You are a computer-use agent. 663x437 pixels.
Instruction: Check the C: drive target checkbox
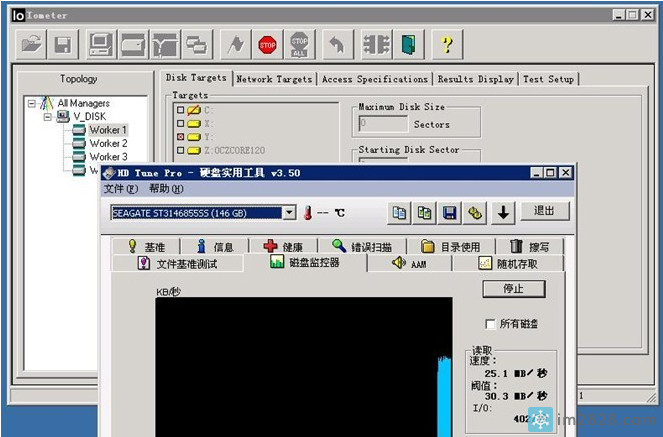pyautogui.click(x=180, y=110)
